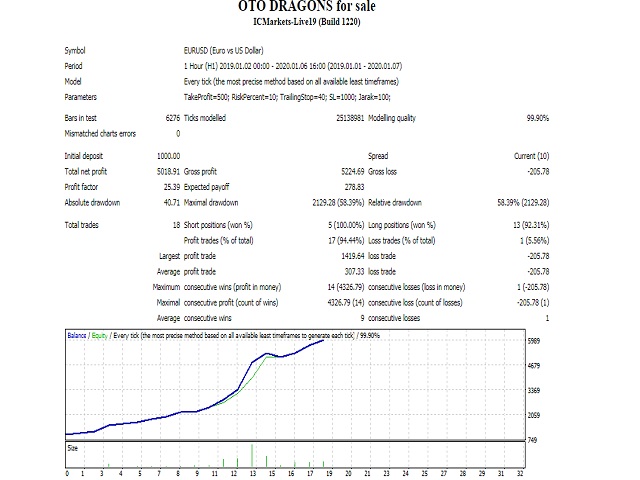This screenshot has width=640, height=480.
Task: Select the 'ICMarkets-Live19 (Build 1220)' subtitle
Action: pos(307,22)
